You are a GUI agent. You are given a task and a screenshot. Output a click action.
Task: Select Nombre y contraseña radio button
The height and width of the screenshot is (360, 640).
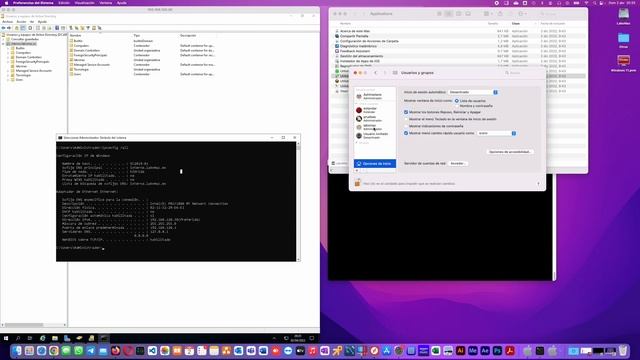point(457,106)
